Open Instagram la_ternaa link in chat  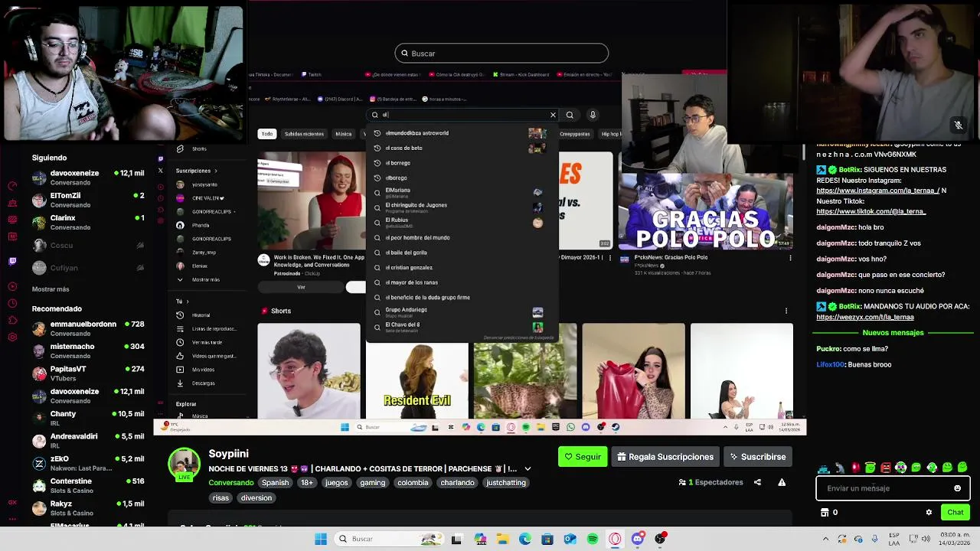coord(877,191)
